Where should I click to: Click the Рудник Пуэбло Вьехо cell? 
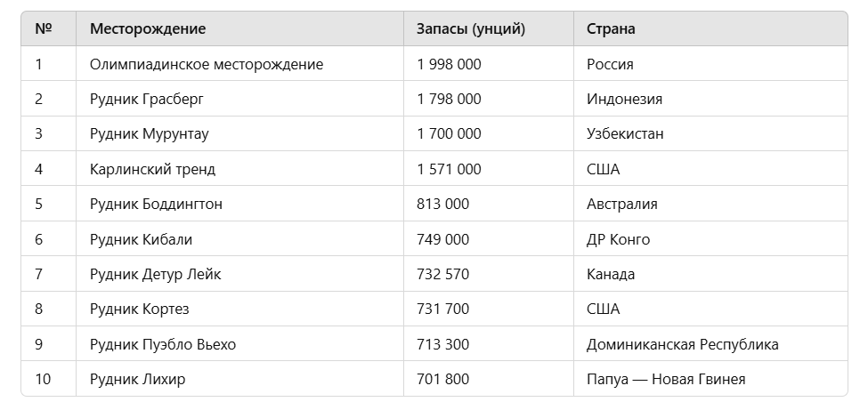pos(163,344)
